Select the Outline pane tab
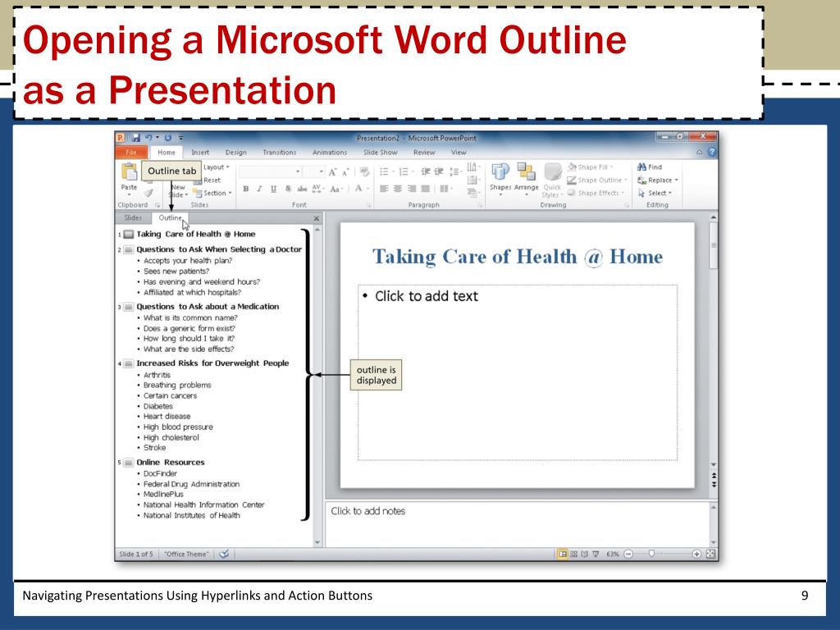The image size is (840, 630). [x=170, y=217]
